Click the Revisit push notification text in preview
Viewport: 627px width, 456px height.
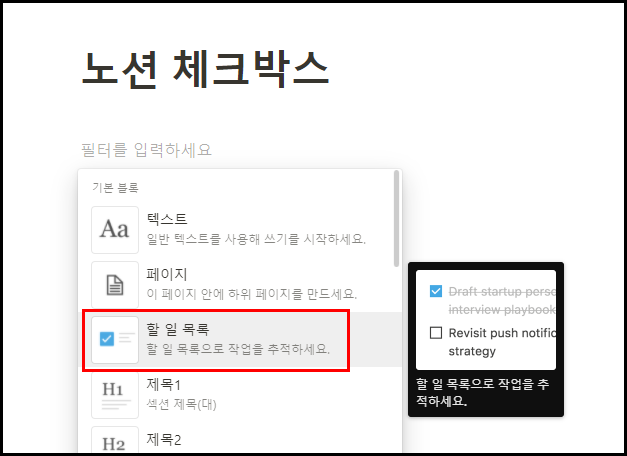pyautogui.click(x=502, y=342)
